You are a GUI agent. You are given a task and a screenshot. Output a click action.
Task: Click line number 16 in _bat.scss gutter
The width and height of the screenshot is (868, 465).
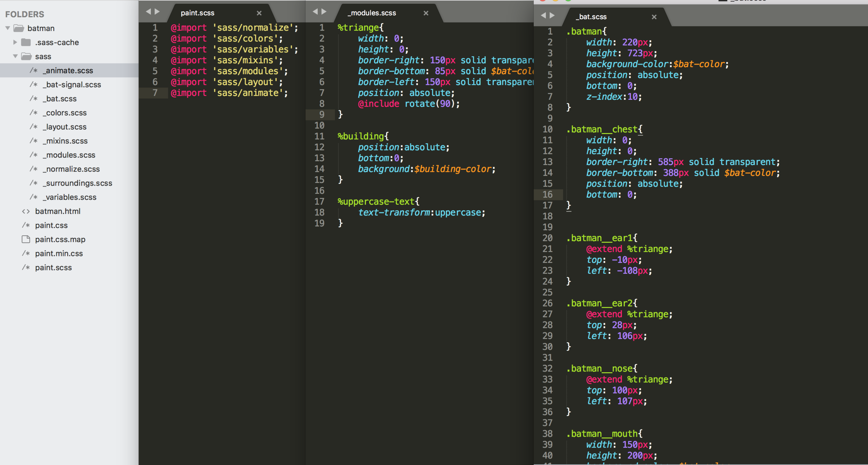point(548,195)
